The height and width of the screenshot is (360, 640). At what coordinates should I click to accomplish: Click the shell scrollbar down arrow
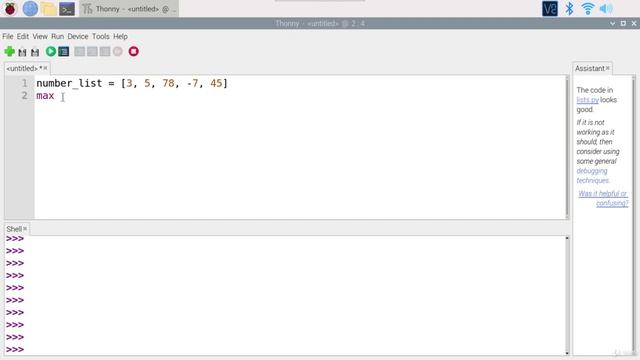(x=567, y=353)
